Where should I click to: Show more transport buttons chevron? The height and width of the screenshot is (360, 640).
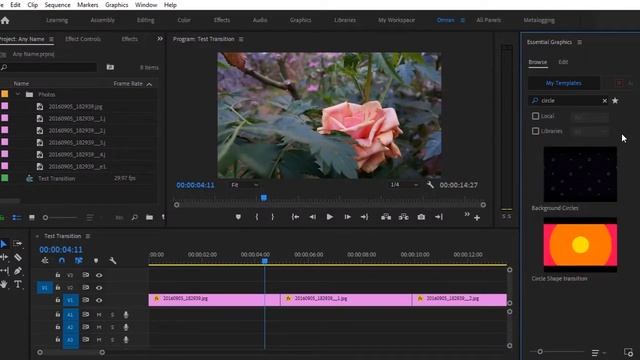tap(467, 214)
